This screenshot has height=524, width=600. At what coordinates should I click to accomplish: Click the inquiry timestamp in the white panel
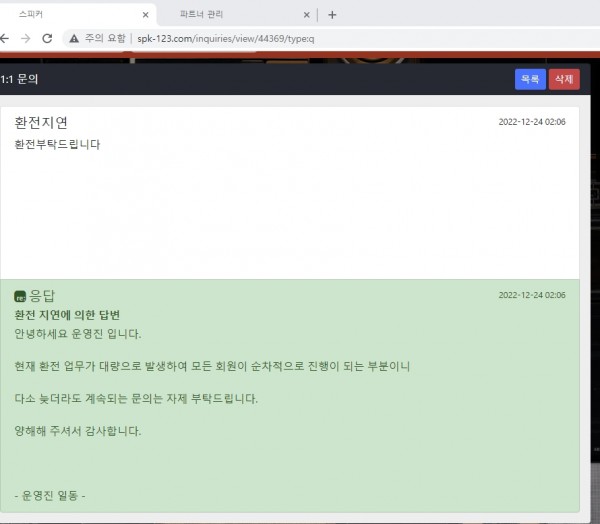532,122
